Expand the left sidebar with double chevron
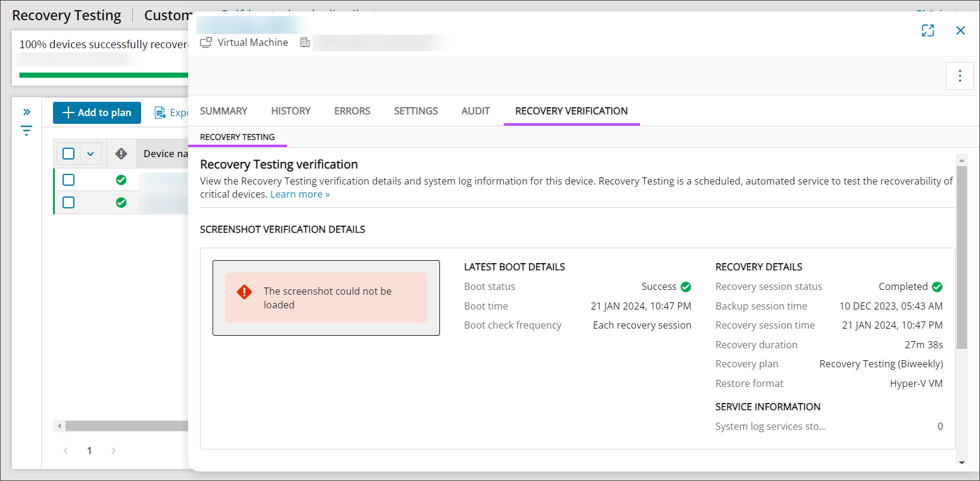The height and width of the screenshot is (481, 980). pyautogui.click(x=27, y=112)
